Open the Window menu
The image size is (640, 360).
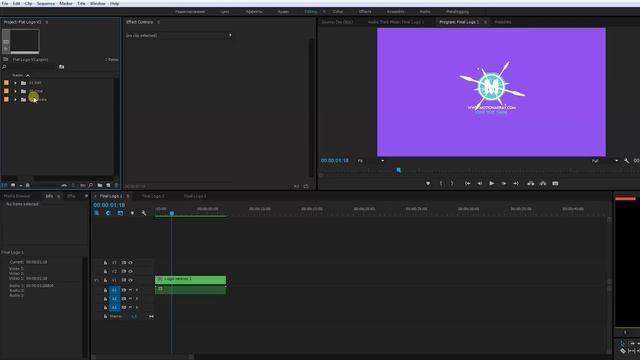coord(98,3)
